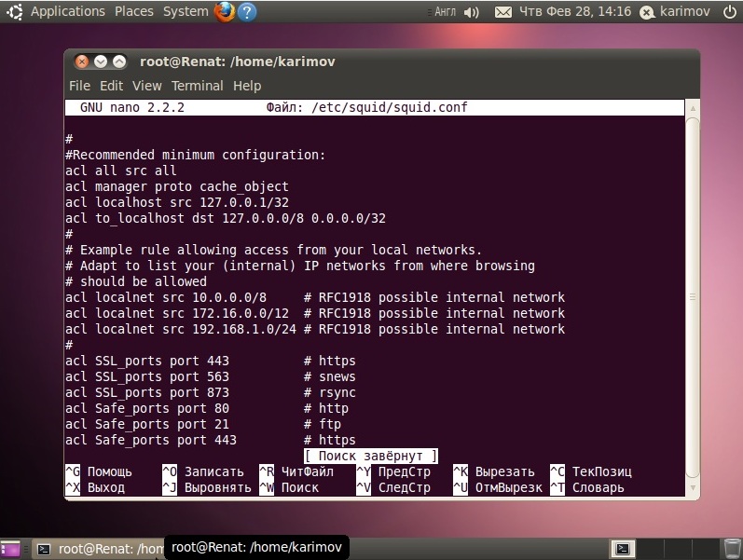This screenshot has width=743, height=560.
Task: Click the ^C ТекПозиц shortcut label
Action: click(x=591, y=471)
